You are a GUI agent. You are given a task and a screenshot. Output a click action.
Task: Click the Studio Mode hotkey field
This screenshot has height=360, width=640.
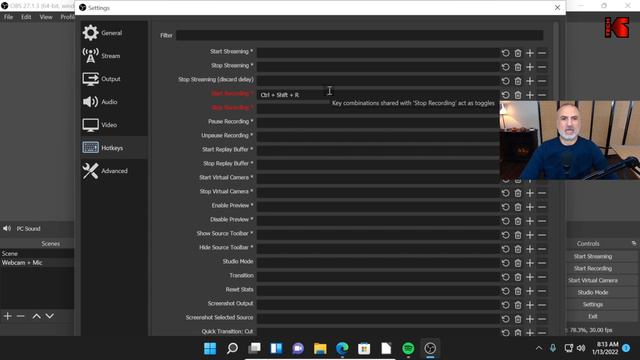coord(378,263)
